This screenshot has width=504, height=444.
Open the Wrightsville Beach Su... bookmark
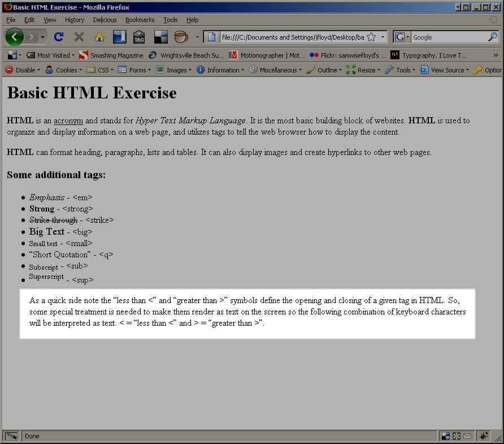tap(186, 55)
